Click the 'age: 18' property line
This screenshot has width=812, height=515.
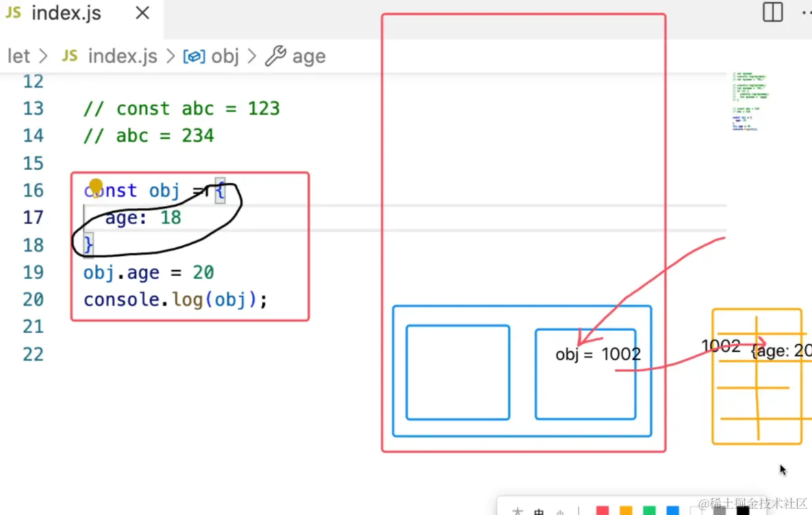(144, 218)
